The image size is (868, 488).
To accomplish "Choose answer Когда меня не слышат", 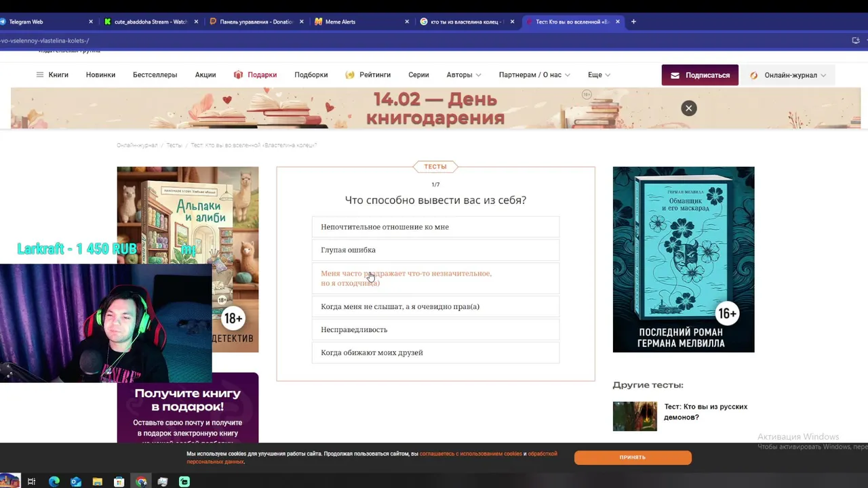I will pos(435,306).
